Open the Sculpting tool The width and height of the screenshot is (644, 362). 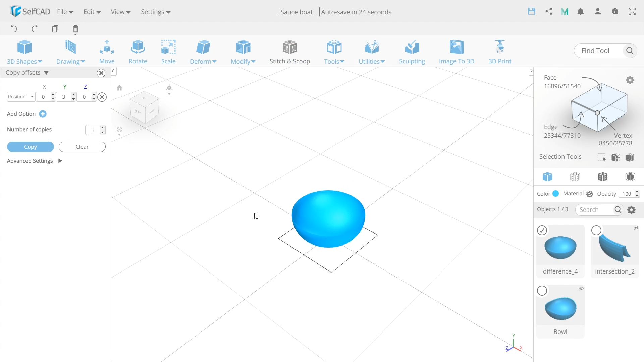click(x=412, y=52)
